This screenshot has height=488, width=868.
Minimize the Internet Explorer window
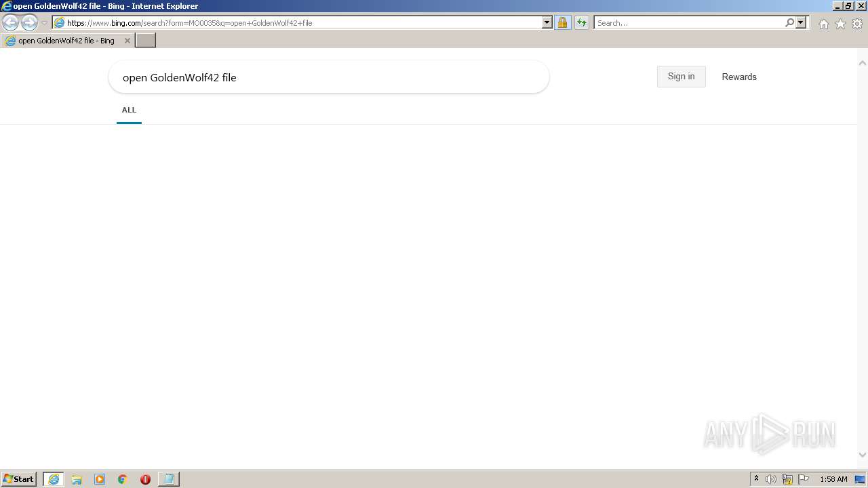point(837,6)
